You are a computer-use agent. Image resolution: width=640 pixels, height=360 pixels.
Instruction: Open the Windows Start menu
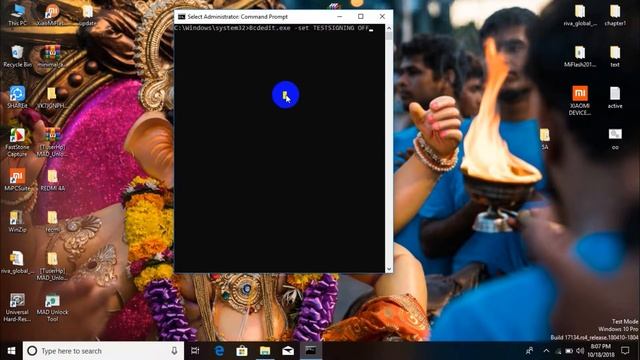(x=11, y=351)
